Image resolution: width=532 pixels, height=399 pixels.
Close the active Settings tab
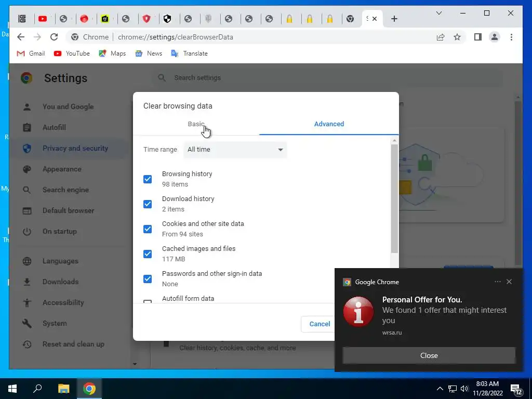coord(375,19)
